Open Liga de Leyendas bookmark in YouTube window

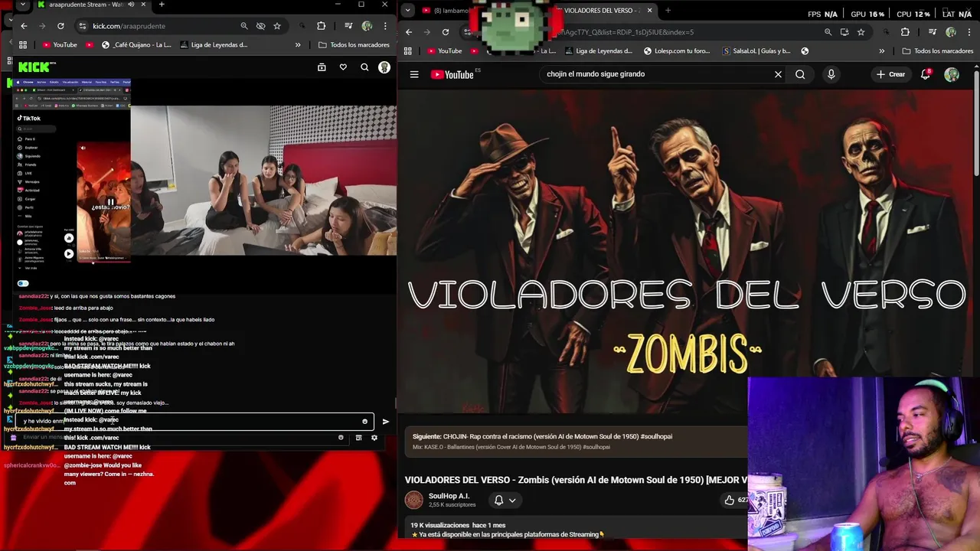[x=598, y=51]
